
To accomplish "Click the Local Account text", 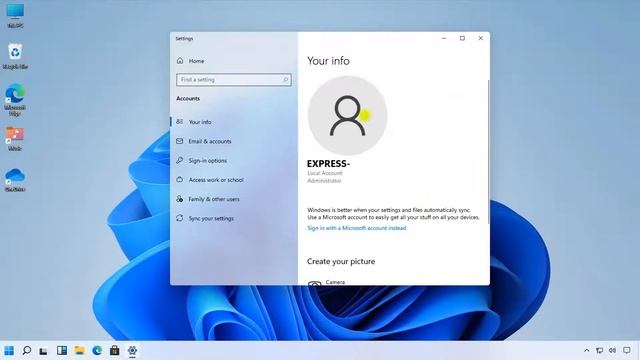I will tap(325, 173).
